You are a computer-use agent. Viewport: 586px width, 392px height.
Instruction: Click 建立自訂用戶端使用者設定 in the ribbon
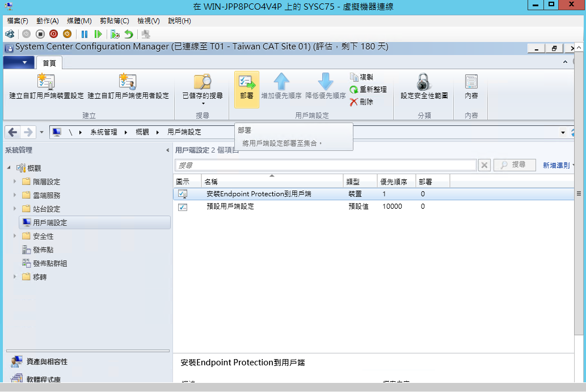point(128,87)
